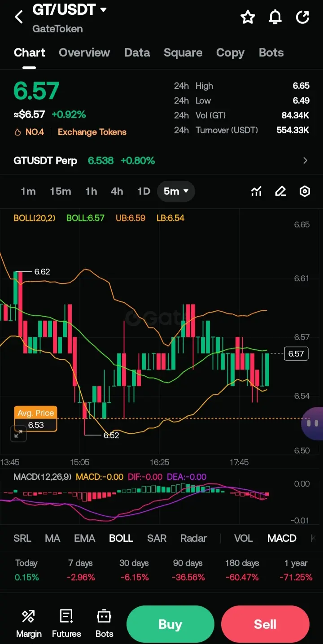The height and width of the screenshot is (644, 323).
Task: Open GTUSDT Perp contract row
Action: pos(161,161)
